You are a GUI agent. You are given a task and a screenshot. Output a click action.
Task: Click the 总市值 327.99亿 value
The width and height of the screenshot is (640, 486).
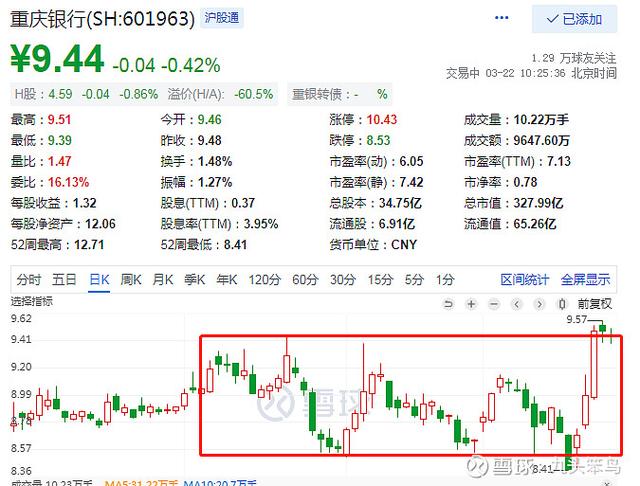pos(538,203)
